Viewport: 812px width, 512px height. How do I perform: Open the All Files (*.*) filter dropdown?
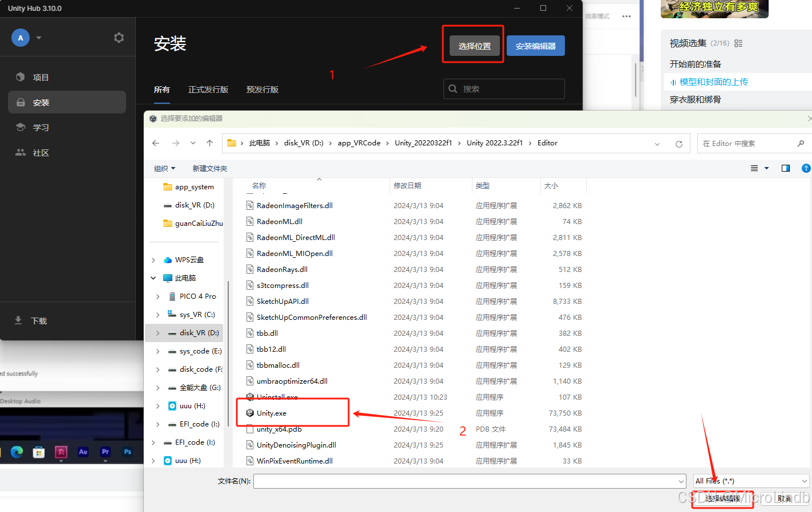coord(751,481)
